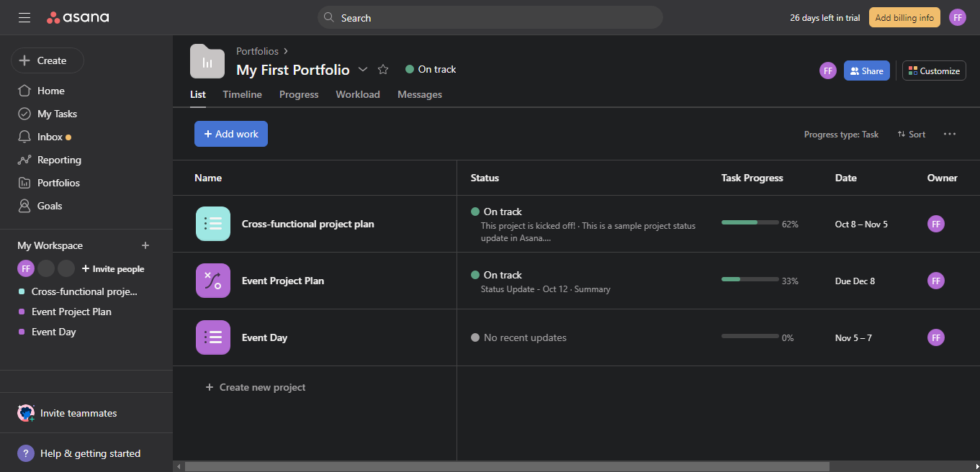Click the hamburger menu icon
Viewport: 980px width, 472px height.
click(x=24, y=17)
